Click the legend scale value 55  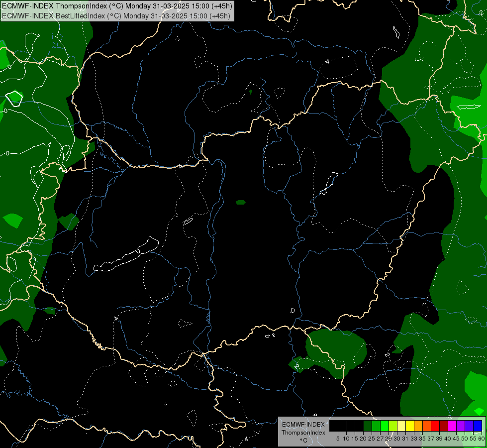click(x=473, y=439)
